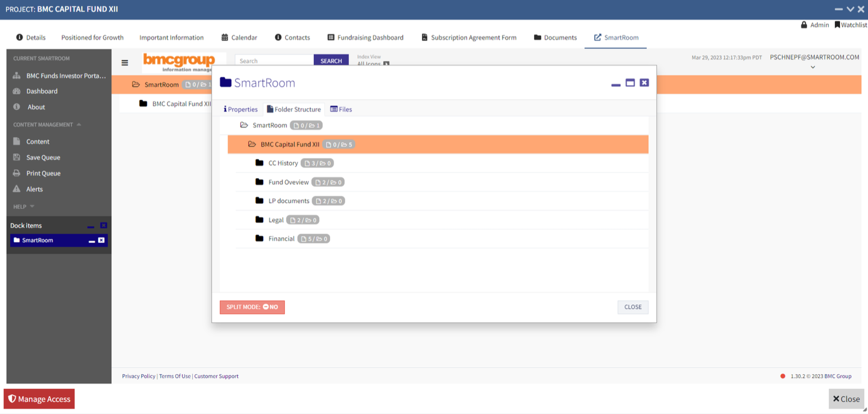Image resolution: width=868 pixels, height=414 pixels.
Task: Close the Dock items panel
Action: [103, 225]
